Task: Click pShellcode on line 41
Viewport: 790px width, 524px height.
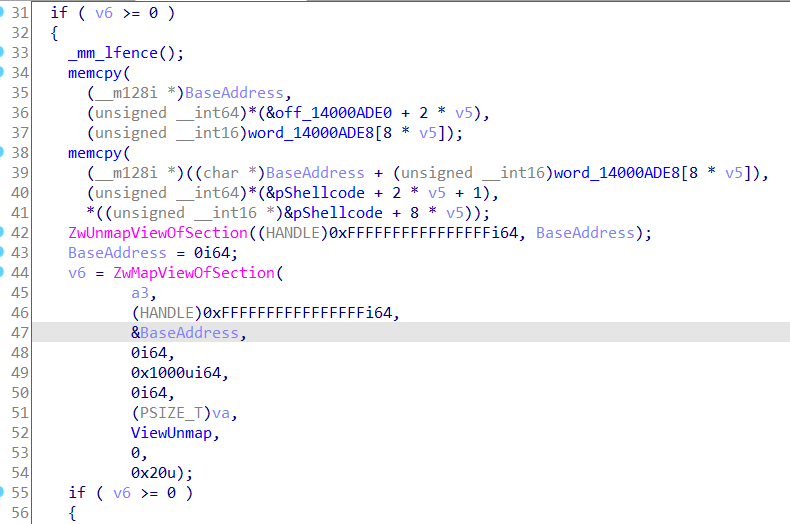Action: click(x=338, y=213)
